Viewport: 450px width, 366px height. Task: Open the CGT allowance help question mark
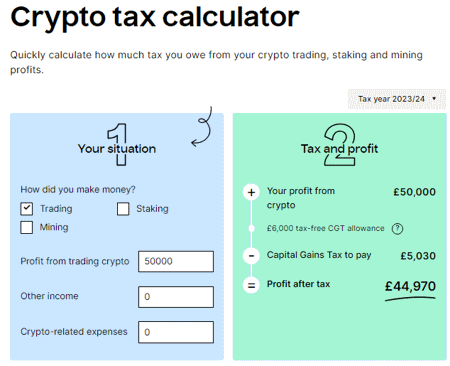coord(397,229)
